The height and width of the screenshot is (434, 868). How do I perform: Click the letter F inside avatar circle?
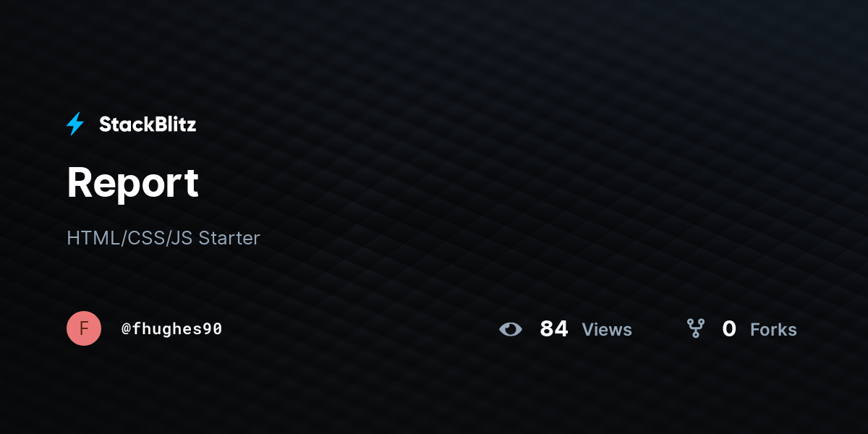click(84, 328)
